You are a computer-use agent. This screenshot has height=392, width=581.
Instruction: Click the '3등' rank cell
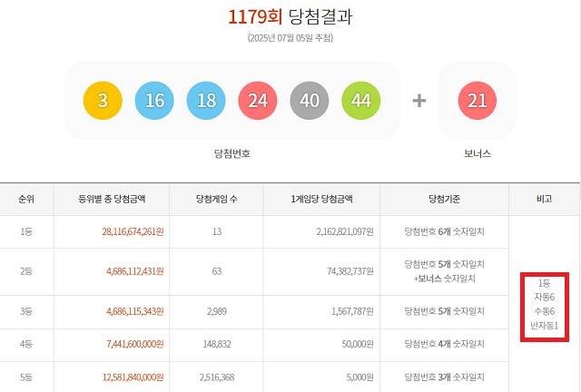26,311
